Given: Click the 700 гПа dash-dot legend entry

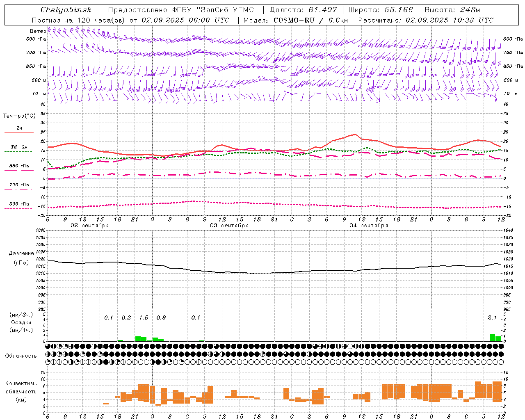Looking at the screenshot, I should tap(19, 185).
